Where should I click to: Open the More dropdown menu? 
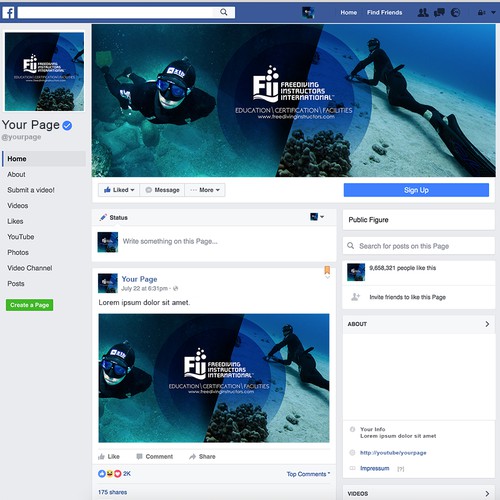[x=205, y=190]
